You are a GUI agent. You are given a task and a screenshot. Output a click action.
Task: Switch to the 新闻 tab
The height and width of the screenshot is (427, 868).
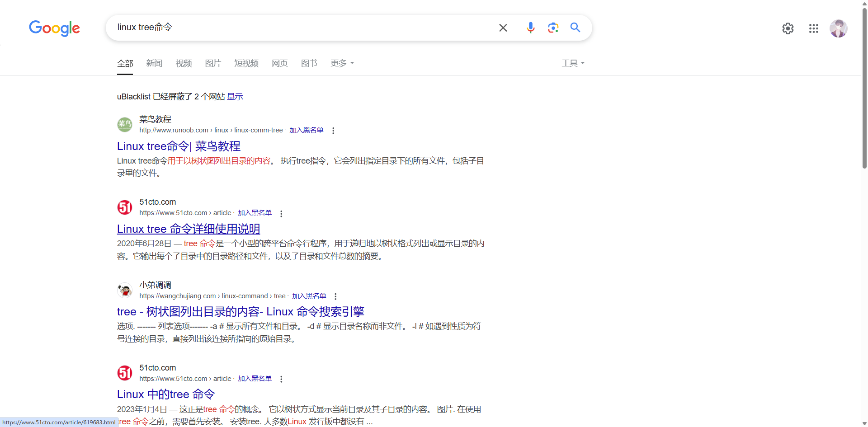coord(154,63)
